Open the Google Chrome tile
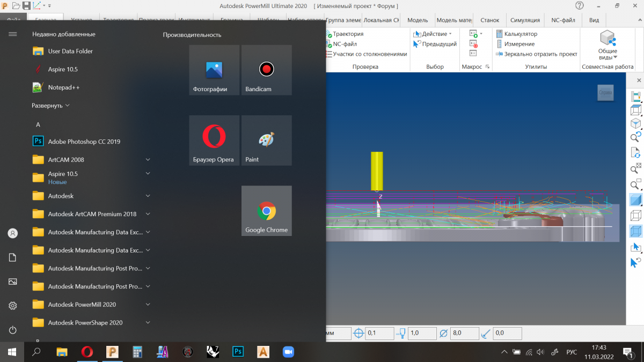This screenshot has width=644, height=362. (267, 211)
